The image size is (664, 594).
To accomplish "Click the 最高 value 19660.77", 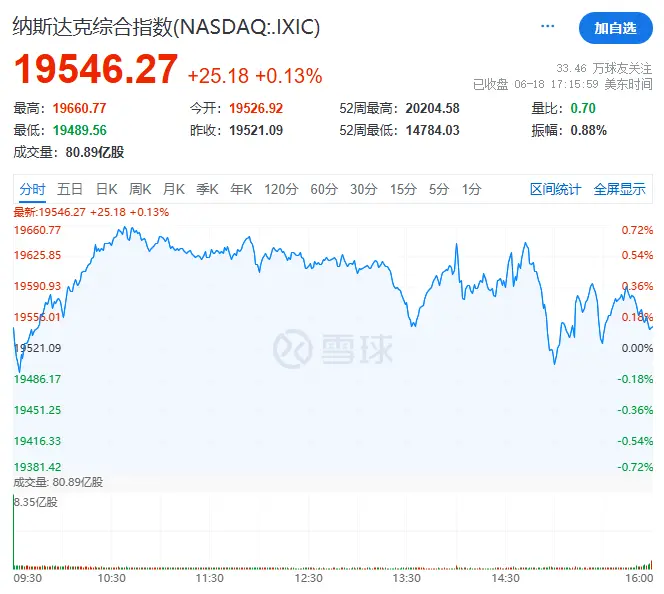I will pos(79,108).
